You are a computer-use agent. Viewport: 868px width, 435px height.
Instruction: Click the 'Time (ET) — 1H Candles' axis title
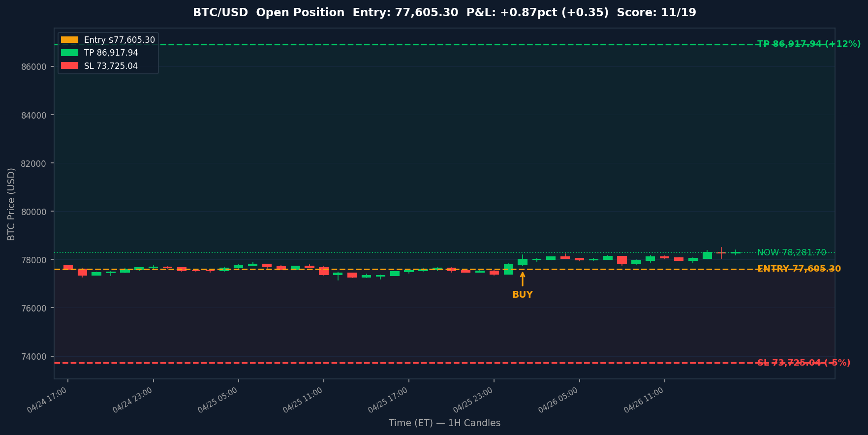(444, 423)
